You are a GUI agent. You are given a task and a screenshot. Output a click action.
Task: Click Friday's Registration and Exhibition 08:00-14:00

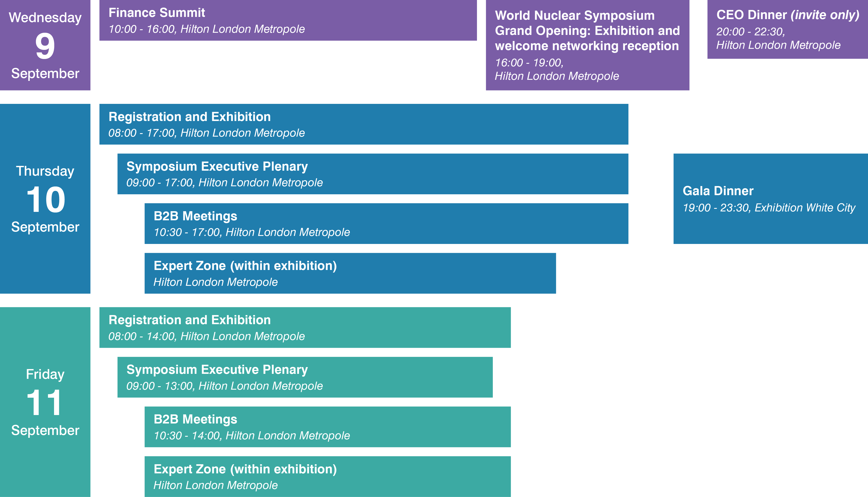(x=305, y=327)
